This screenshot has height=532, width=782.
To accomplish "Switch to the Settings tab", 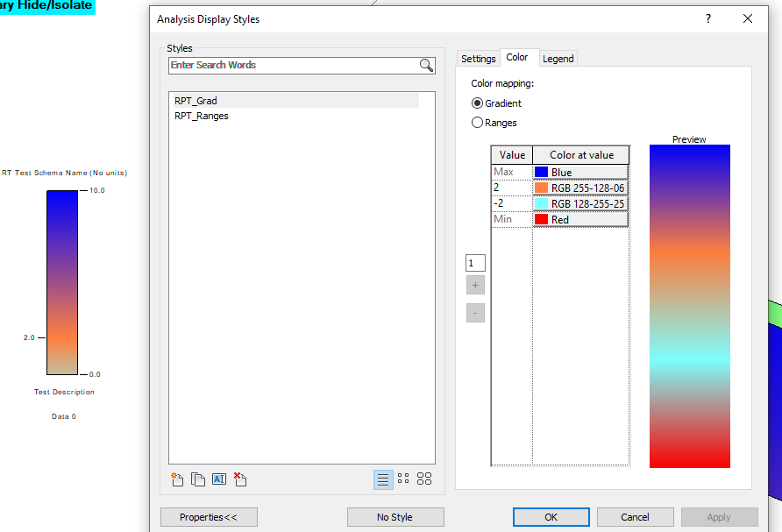I will pyautogui.click(x=478, y=58).
